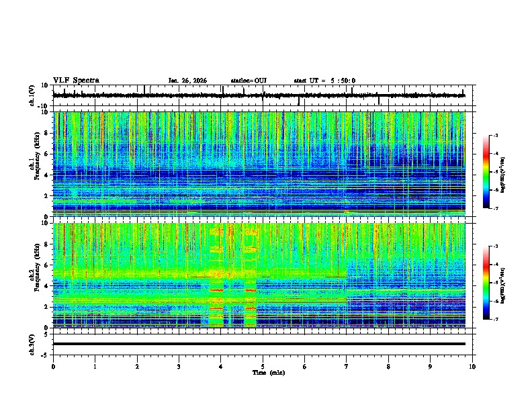Click the ch.1 voltage waveform trace
This screenshot has width=532, height=411.
click(x=259, y=95)
